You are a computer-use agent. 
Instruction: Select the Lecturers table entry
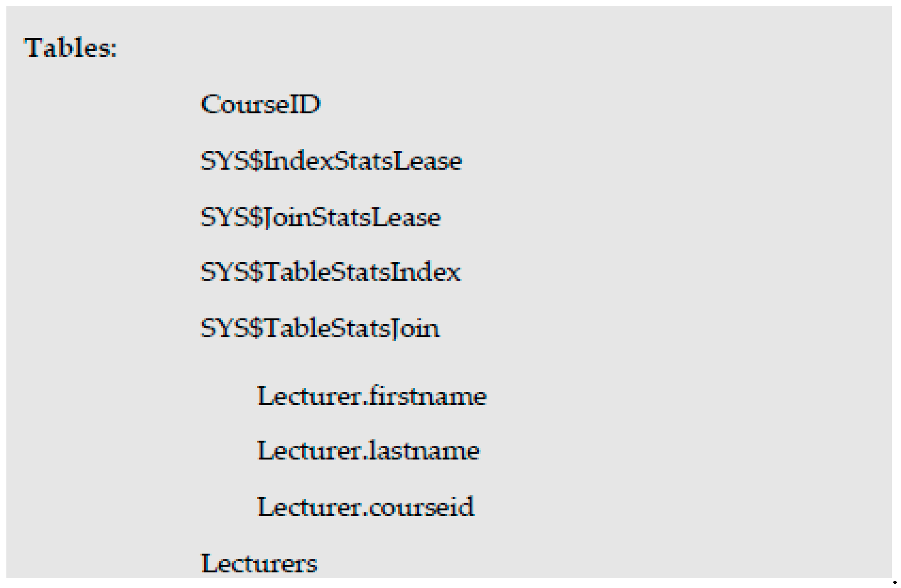[x=259, y=564]
